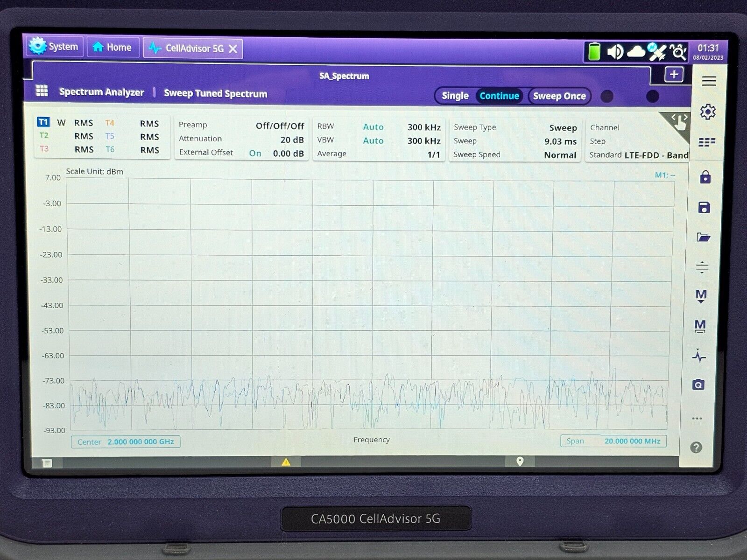Click the Center frequency field
This screenshot has height=560, width=747.
click(x=126, y=442)
